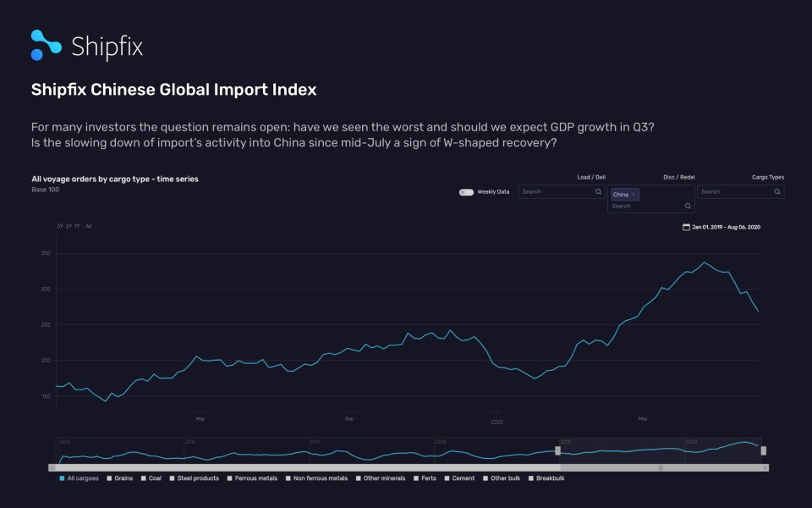Click the search magnifier in Cargo Types field
This screenshot has width=812, height=508.
pyautogui.click(x=777, y=191)
